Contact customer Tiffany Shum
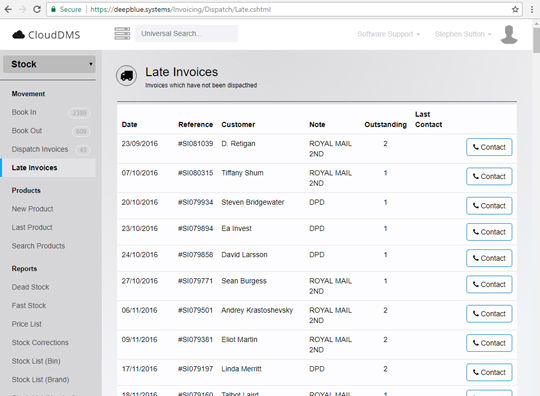Viewport: 540px width, 396px height. [489, 176]
